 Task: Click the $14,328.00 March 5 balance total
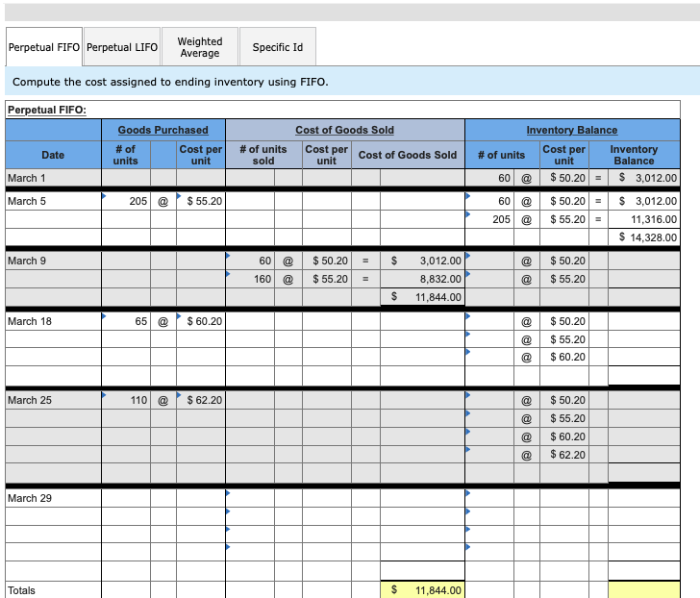[644, 237]
